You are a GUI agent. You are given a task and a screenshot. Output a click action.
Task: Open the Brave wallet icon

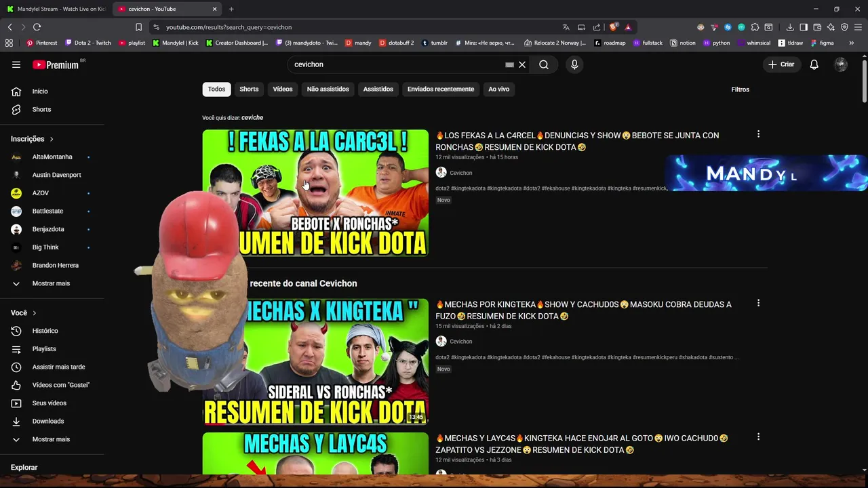pyautogui.click(x=817, y=27)
